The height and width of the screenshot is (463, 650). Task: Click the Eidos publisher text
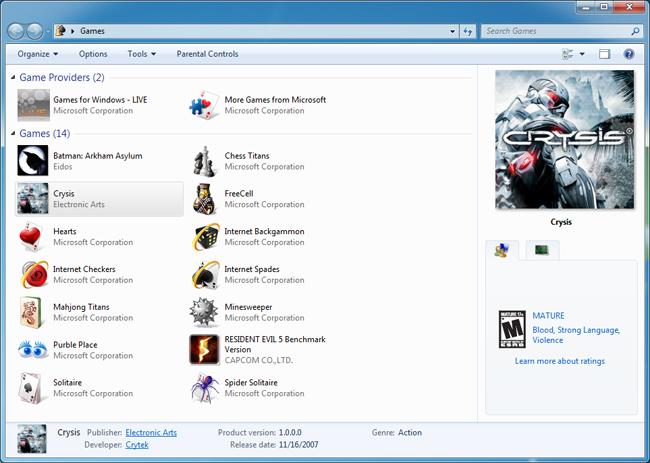point(63,167)
